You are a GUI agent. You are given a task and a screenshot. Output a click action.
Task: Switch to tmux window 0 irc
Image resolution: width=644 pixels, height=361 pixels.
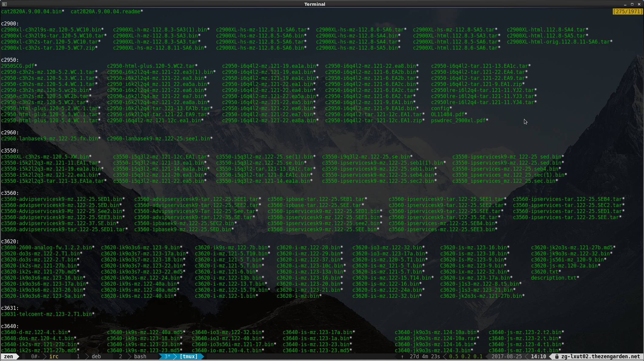45,356
